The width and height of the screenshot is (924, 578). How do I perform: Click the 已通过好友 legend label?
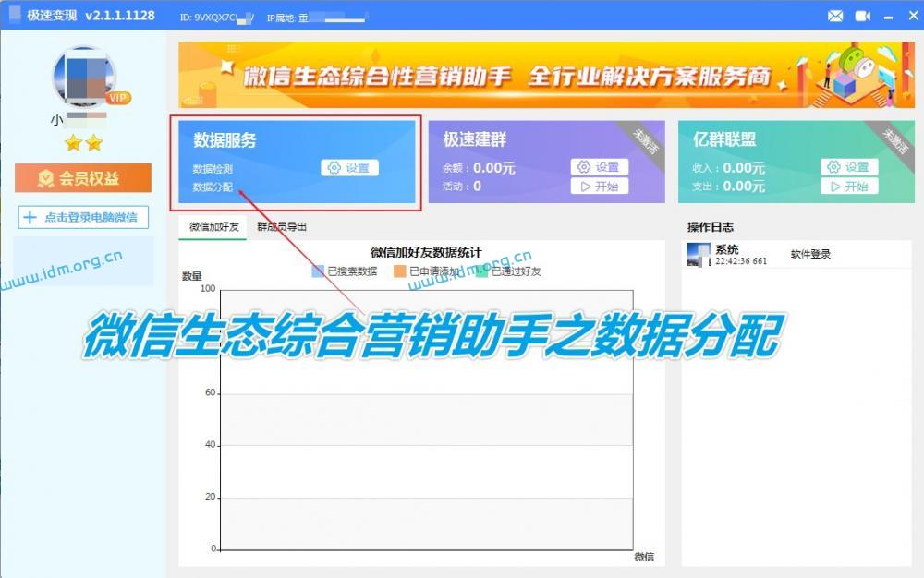[x=517, y=271]
